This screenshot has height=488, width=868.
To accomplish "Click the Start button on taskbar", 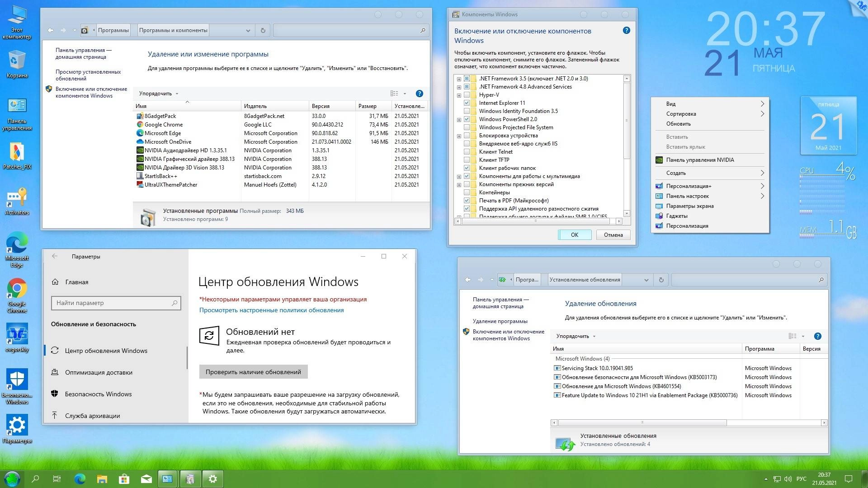I will point(12,479).
